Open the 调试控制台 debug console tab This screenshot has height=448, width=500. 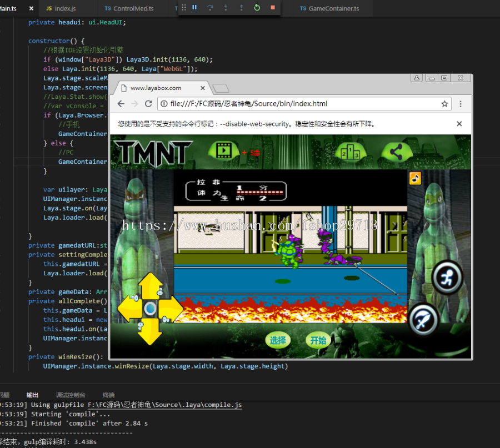71,395
